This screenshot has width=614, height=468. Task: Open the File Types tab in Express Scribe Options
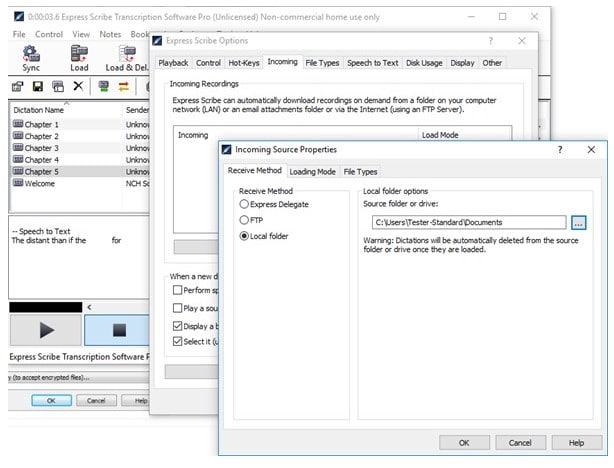tap(322, 63)
